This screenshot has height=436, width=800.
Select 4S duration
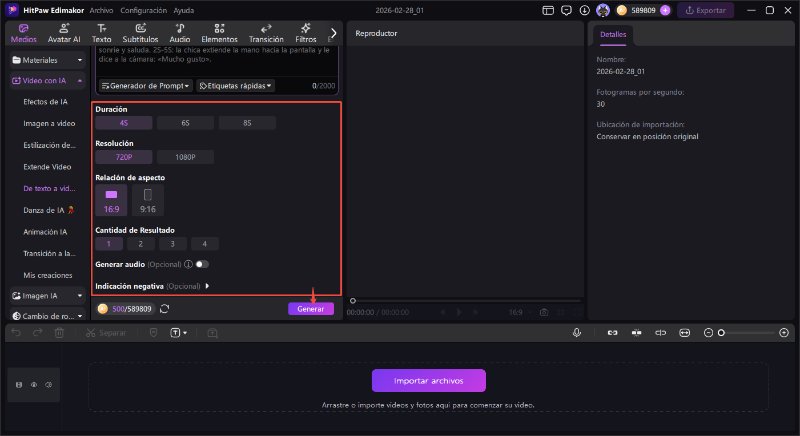tap(123, 123)
